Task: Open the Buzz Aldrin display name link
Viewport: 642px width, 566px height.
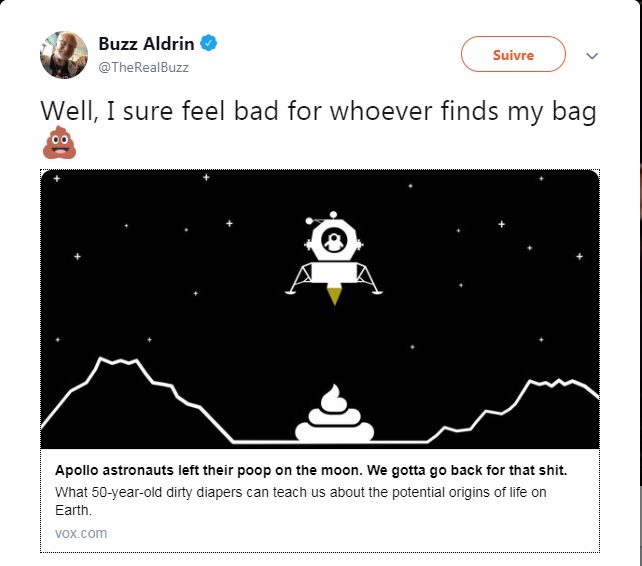Action: tap(146, 43)
